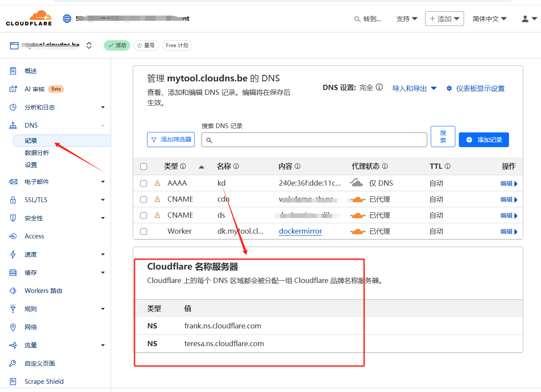Tick the select-all checkbox in table header
Screen dimensions: 541x392
144,167
